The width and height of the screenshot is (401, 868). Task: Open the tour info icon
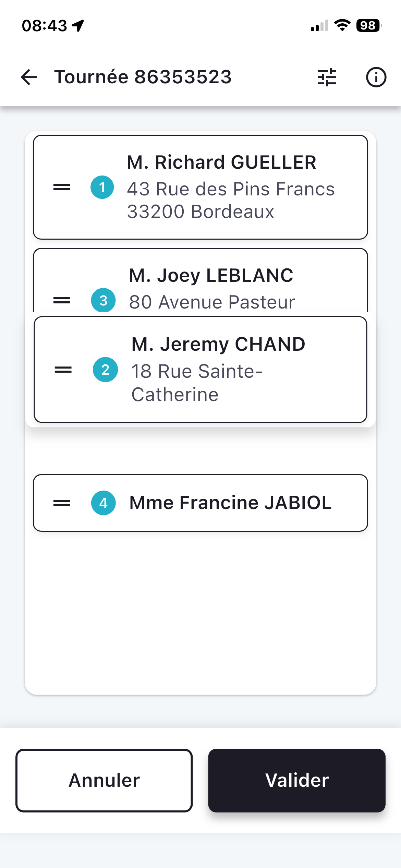[x=376, y=77]
